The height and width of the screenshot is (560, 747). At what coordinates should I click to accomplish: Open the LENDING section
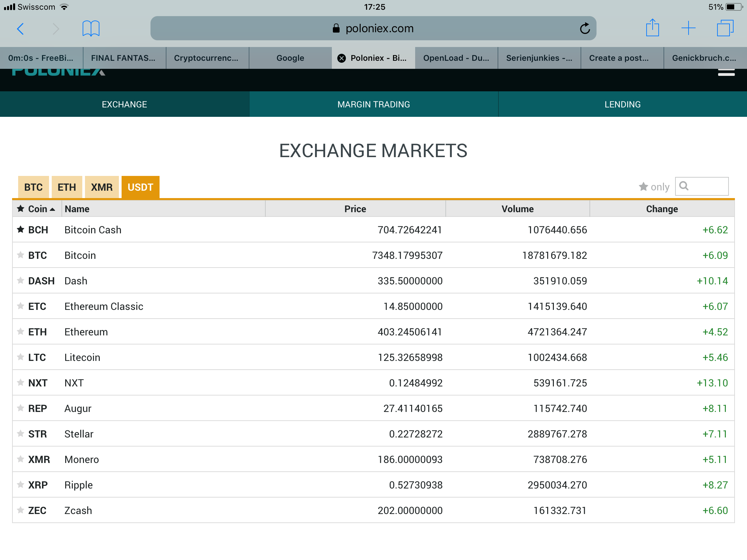tap(623, 104)
